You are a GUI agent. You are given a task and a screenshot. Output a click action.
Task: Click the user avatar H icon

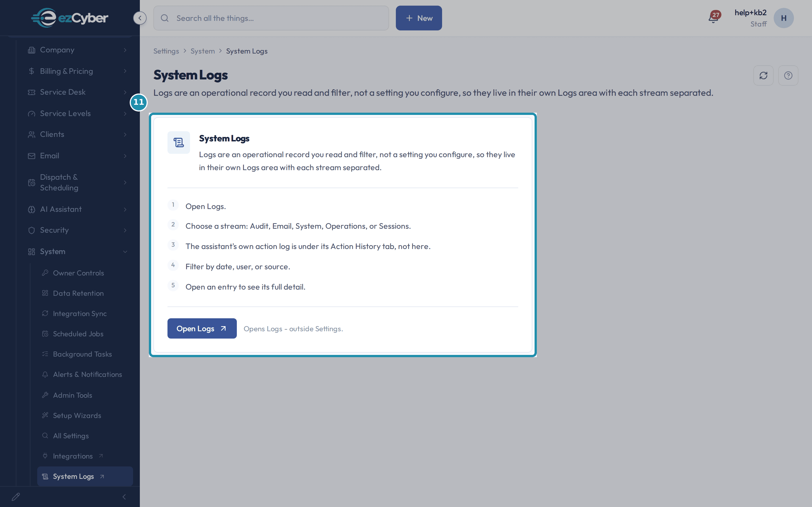point(784,18)
